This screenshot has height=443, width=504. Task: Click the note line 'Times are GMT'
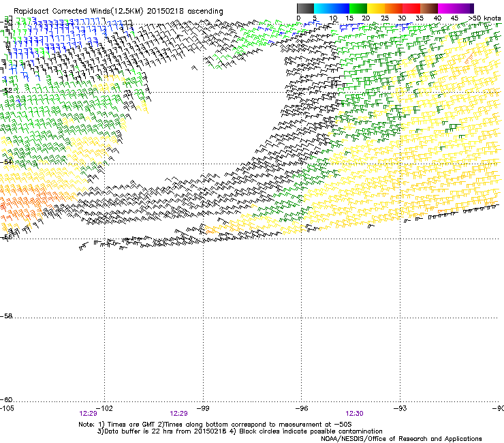[x=131, y=425]
